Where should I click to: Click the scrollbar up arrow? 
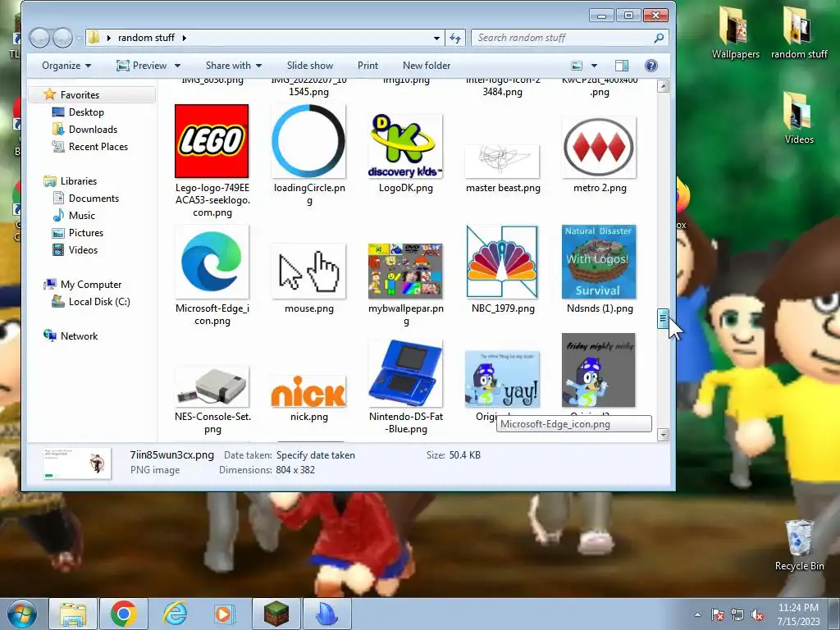click(x=663, y=86)
